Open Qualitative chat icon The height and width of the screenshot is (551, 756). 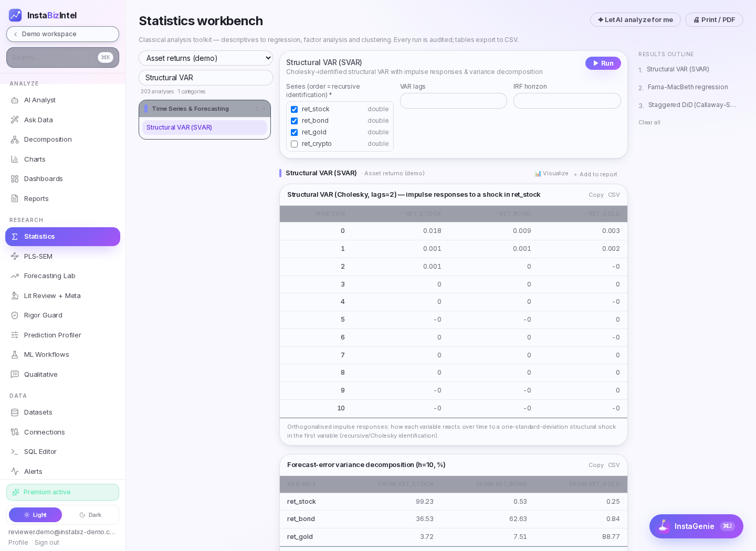pyautogui.click(x=15, y=375)
